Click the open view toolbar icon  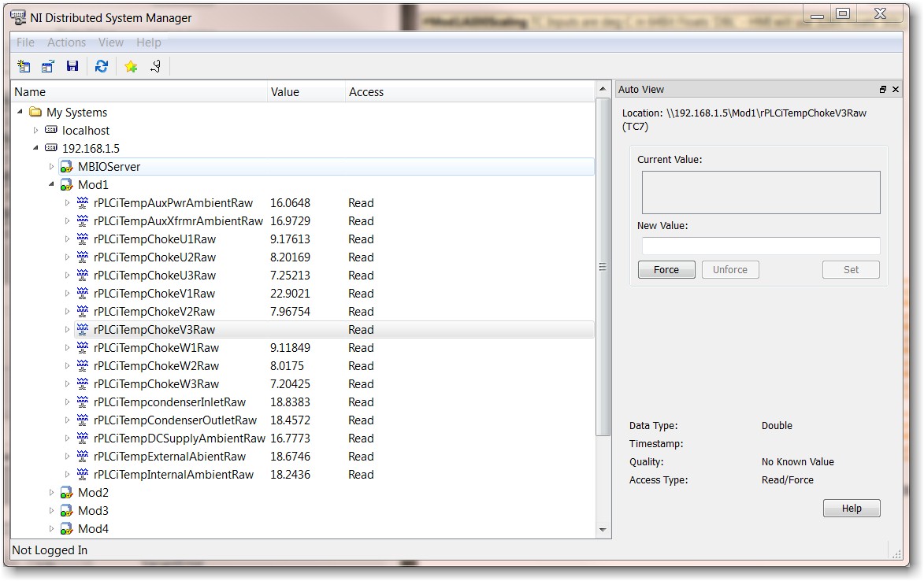[x=48, y=66]
